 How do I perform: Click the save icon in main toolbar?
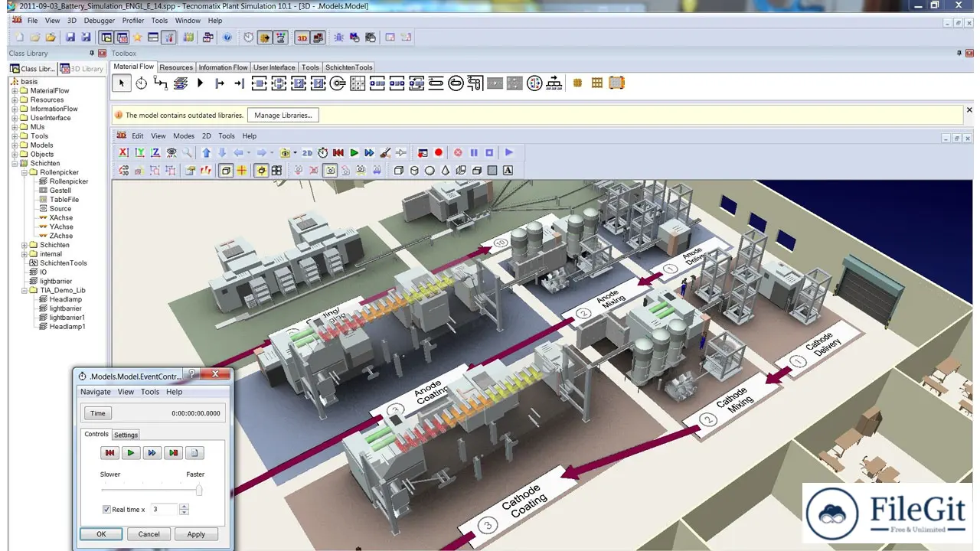pyautogui.click(x=70, y=37)
